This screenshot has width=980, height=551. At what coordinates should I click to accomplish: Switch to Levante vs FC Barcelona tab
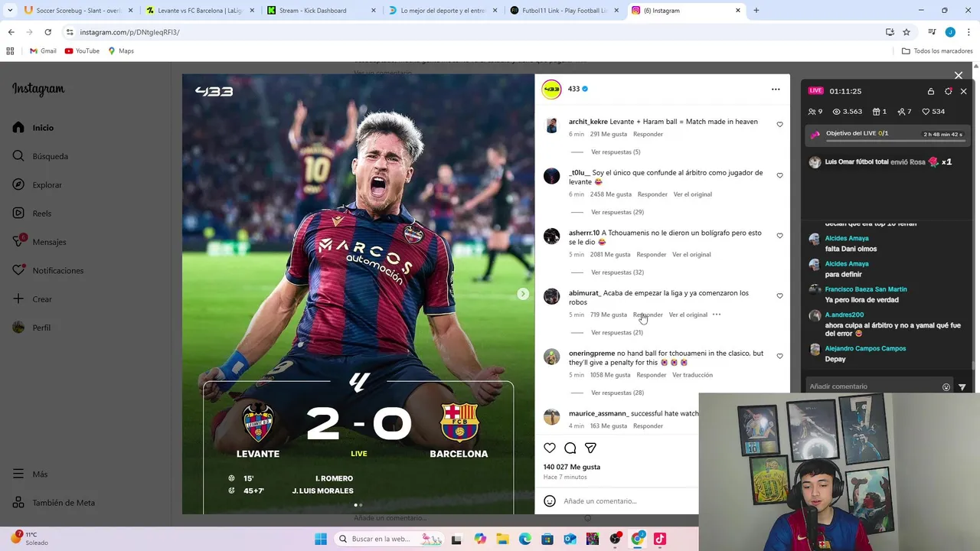(x=200, y=11)
